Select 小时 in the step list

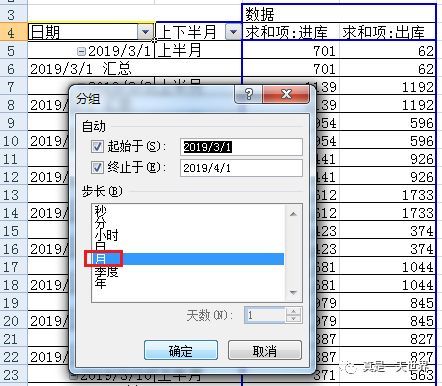point(106,235)
